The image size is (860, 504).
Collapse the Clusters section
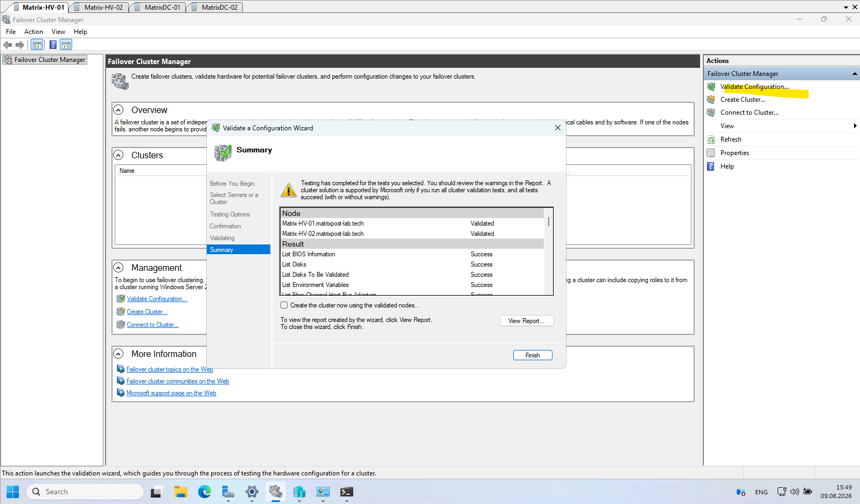point(118,155)
